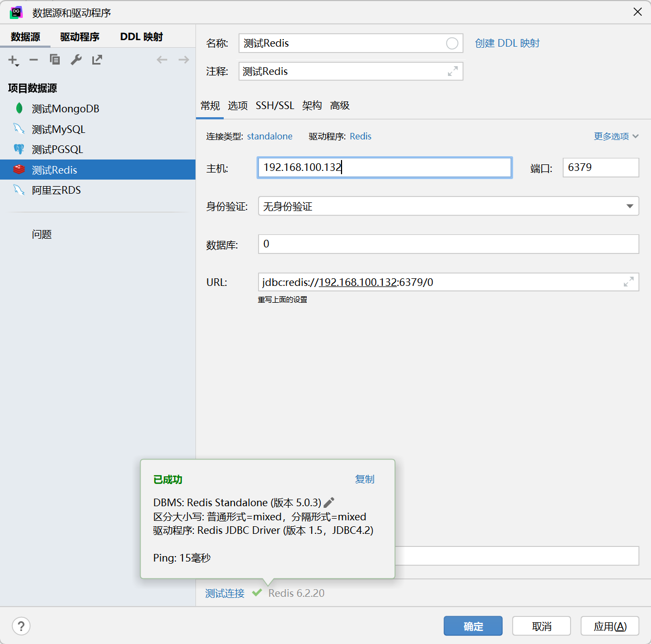Screen dimensions: 651x644
Task: Click the make global export icon
Action: click(97, 60)
